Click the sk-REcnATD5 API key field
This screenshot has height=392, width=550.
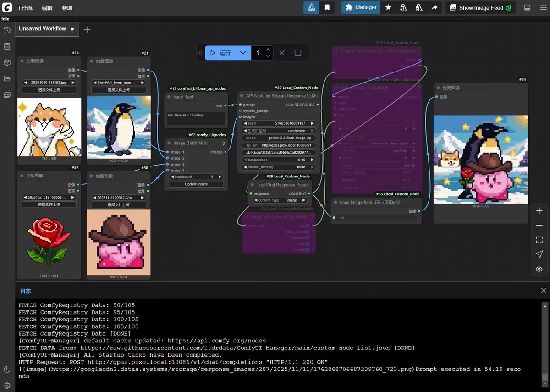pos(279,152)
